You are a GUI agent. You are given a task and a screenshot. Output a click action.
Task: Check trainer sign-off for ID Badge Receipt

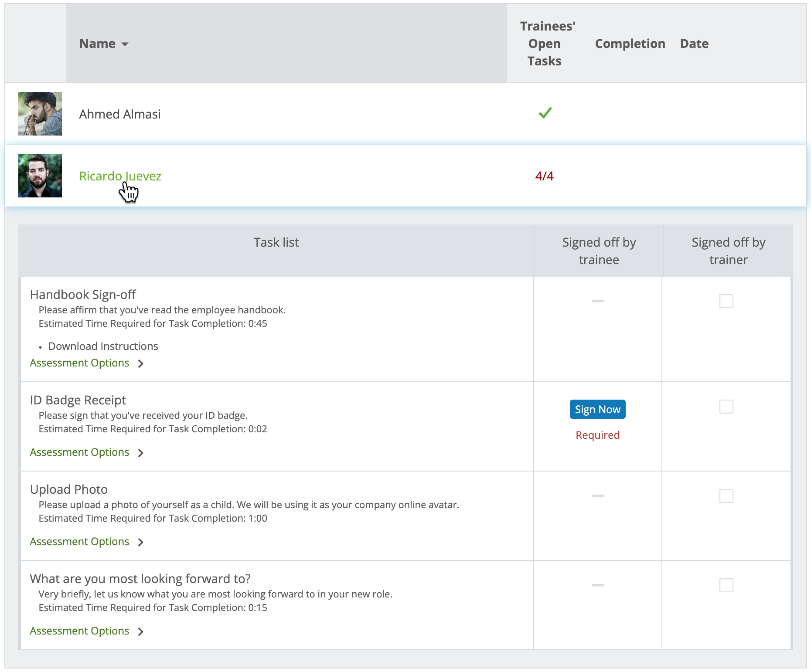[726, 406]
